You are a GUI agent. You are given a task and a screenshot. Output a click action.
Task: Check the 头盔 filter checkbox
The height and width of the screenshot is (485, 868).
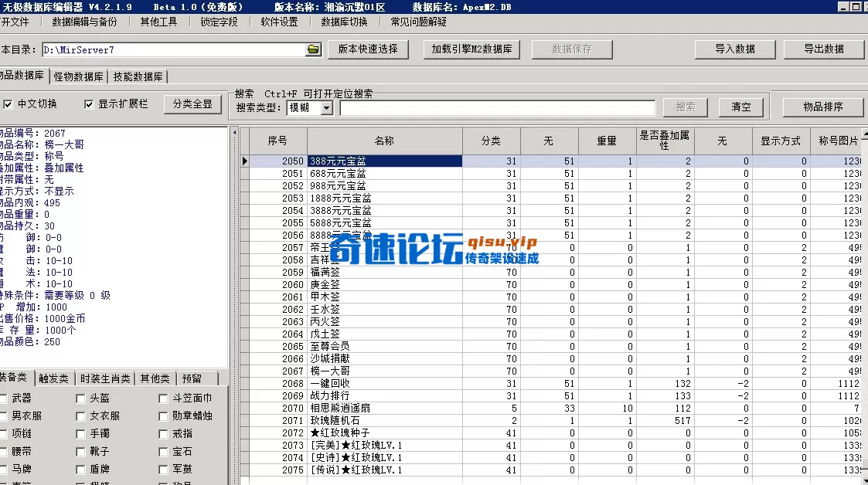tap(80, 398)
